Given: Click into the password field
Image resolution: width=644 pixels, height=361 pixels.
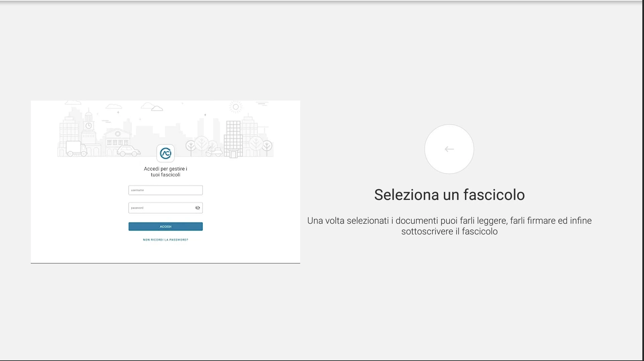Looking at the screenshot, I should 161,208.
